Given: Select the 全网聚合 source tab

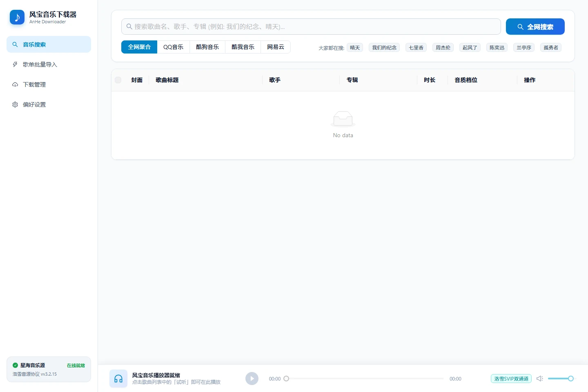Looking at the screenshot, I should [139, 47].
